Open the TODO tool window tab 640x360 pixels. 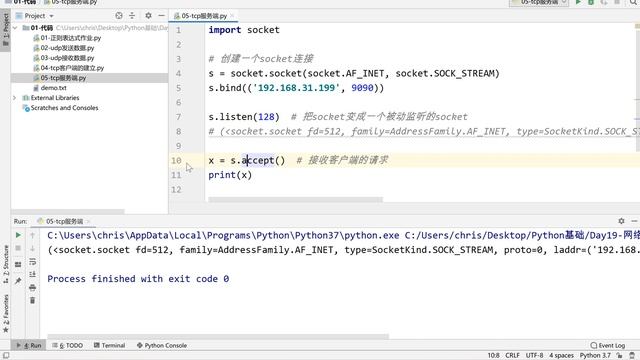pos(68,345)
